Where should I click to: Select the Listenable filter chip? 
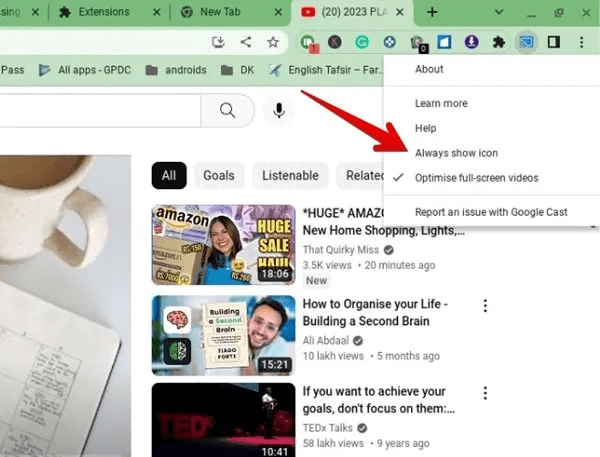tap(290, 176)
